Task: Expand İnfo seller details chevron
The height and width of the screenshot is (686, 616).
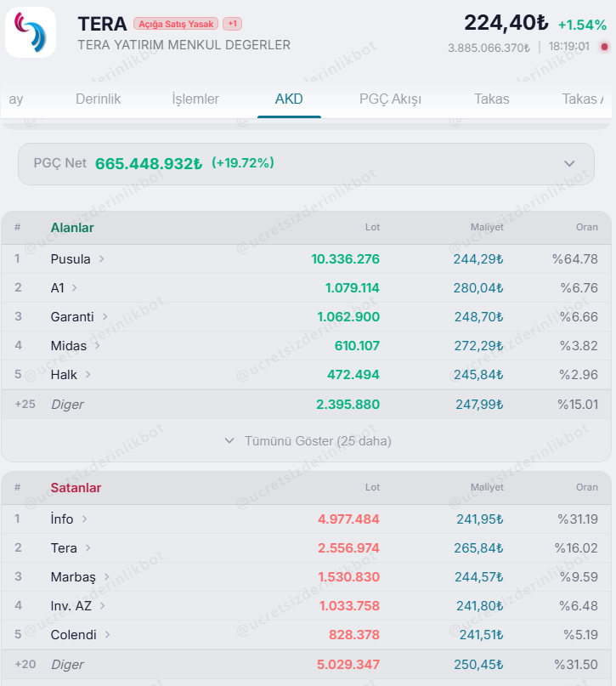Action: 84,519
